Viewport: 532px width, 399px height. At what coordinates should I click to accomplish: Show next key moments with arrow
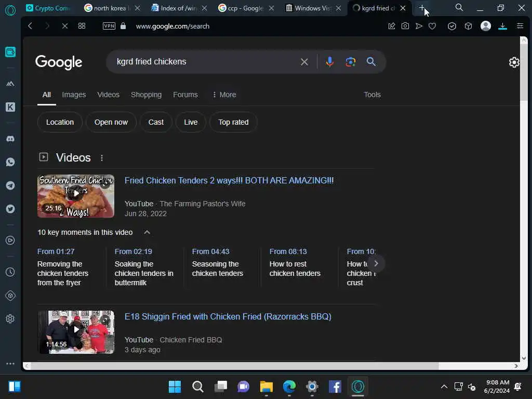click(376, 263)
